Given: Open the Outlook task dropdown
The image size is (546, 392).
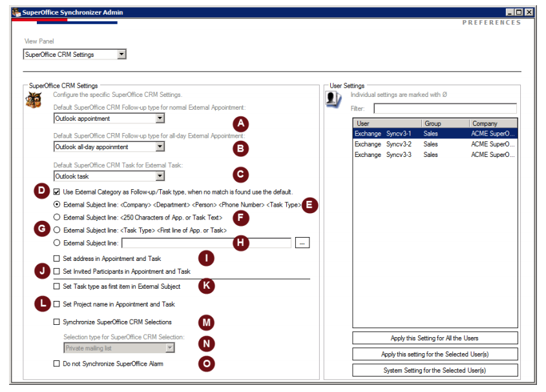Looking at the screenshot, I should pos(109,176).
